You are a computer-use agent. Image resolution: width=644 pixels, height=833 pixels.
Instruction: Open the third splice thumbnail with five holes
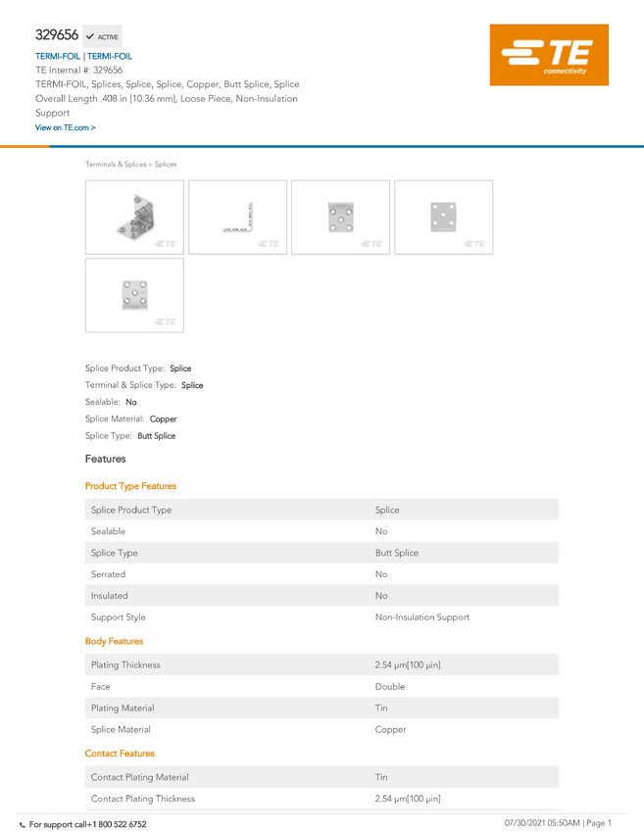[x=340, y=217]
